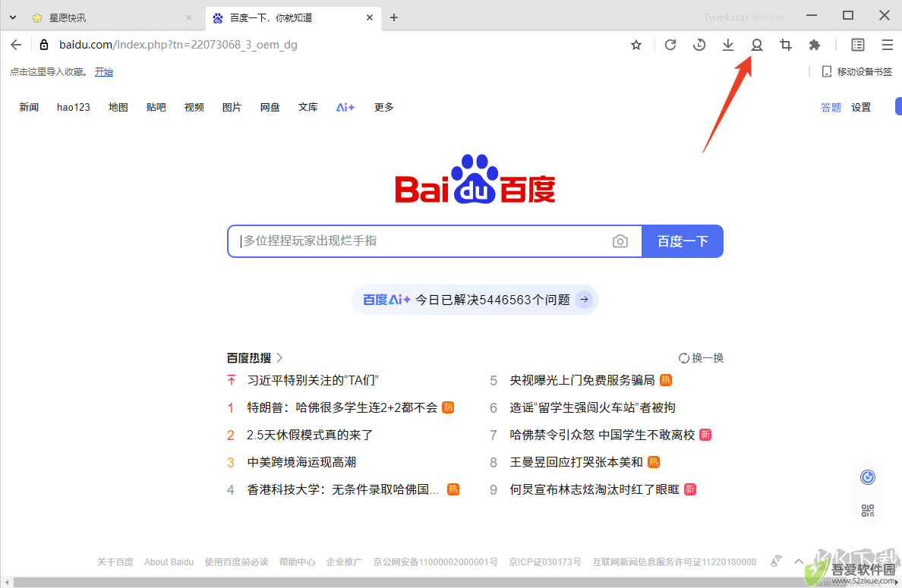The height and width of the screenshot is (588, 902).
Task: Open 关于百度 footer link
Action: click(115, 561)
